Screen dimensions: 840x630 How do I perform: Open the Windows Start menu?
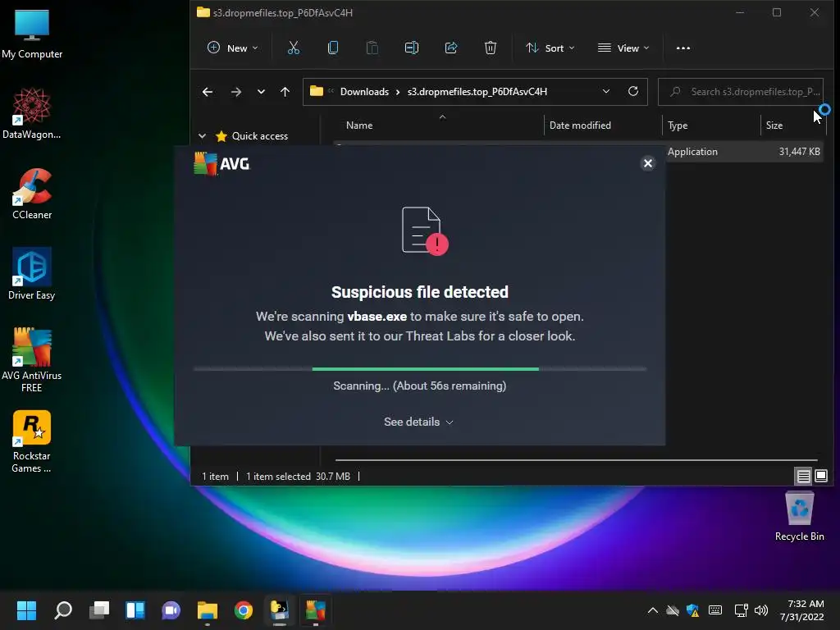pyautogui.click(x=26, y=610)
